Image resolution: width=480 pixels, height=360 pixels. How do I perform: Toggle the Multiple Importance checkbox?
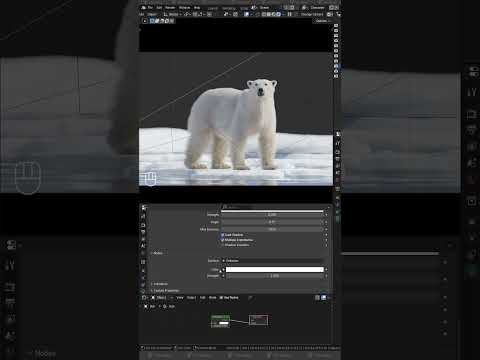click(223, 240)
